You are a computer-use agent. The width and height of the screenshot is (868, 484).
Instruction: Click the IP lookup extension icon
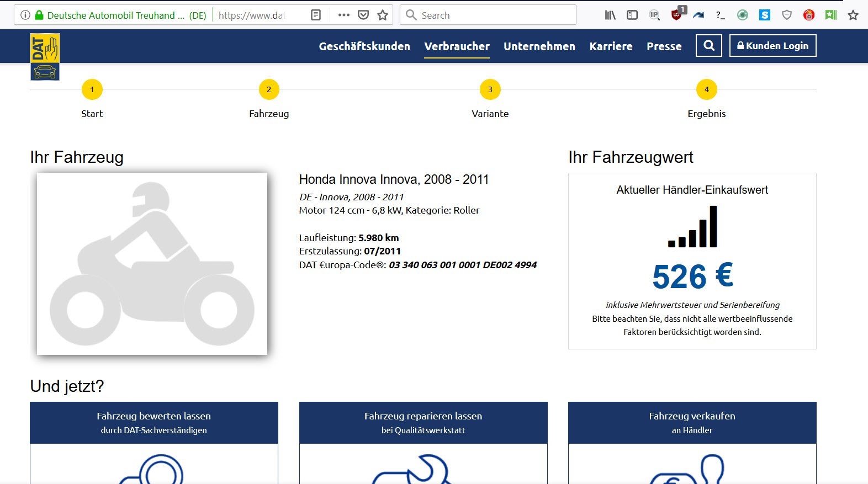(654, 15)
